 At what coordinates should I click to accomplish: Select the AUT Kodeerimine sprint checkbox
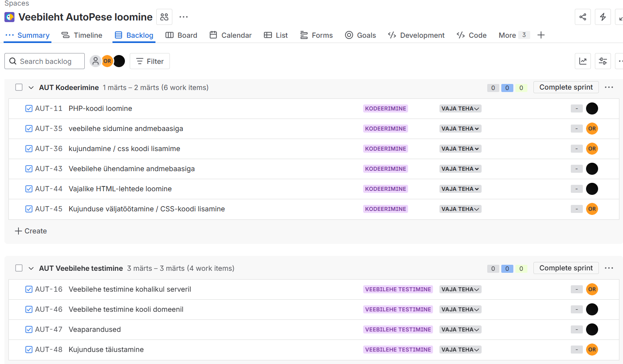pos(19,88)
